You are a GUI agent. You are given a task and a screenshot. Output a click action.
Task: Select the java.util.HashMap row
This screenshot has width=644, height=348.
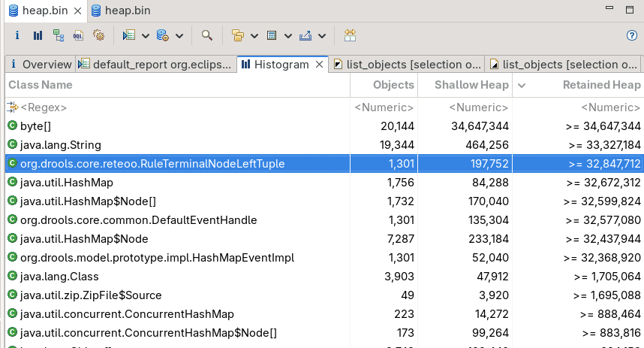pyautogui.click(x=324, y=183)
